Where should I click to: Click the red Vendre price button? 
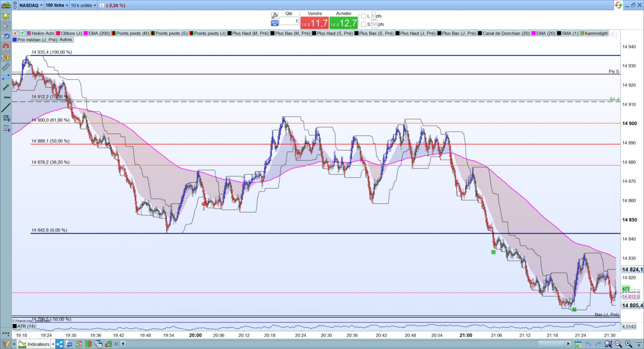pyautogui.click(x=314, y=23)
